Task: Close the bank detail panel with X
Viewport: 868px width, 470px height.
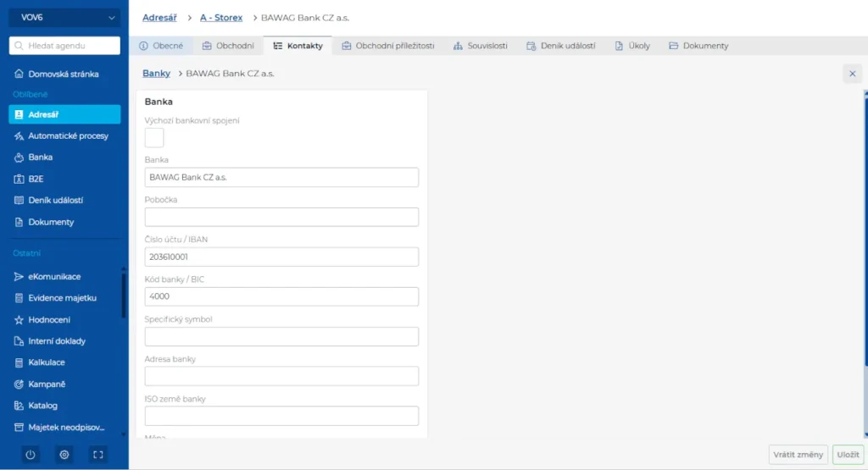Action: click(853, 74)
